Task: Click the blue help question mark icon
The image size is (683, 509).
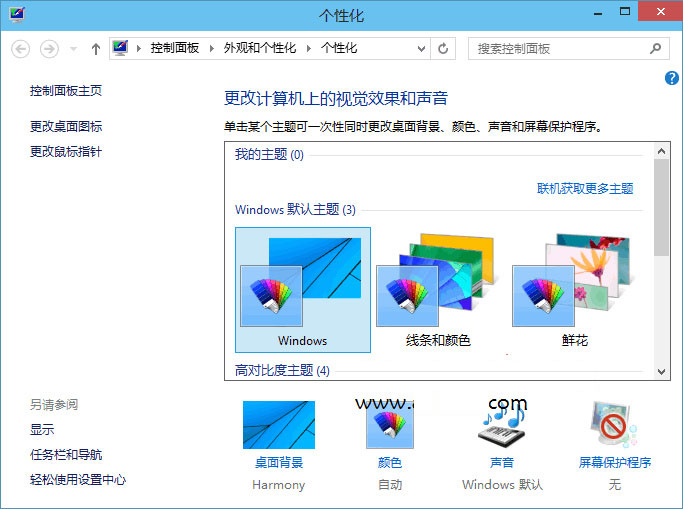Action: click(x=672, y=78)
